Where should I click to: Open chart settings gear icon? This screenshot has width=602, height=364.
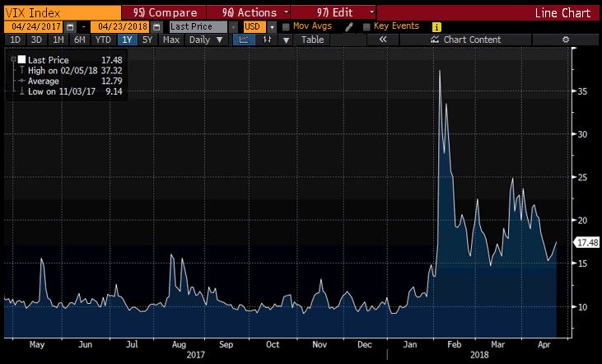click(x=565, y=40)
